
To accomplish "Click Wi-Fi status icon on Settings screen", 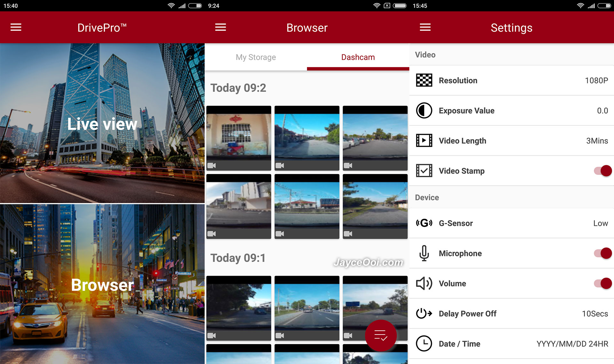I will pos(580,6).
